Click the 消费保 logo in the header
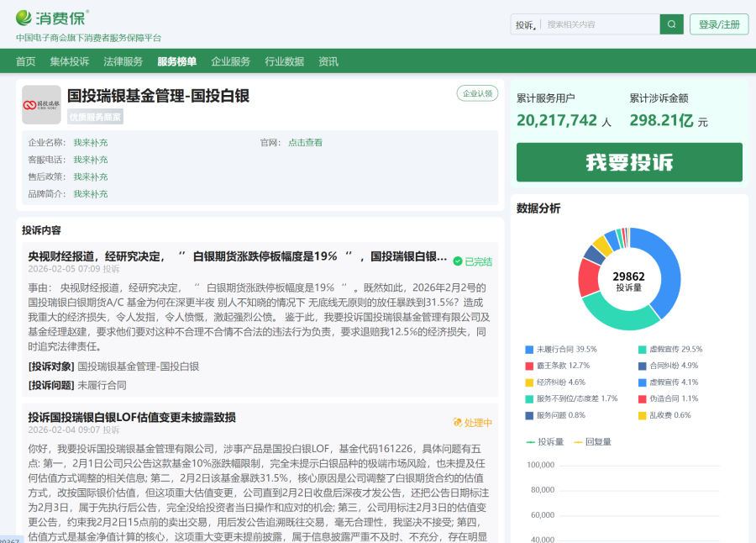This screenshot has width=756, height=543. 52,18
